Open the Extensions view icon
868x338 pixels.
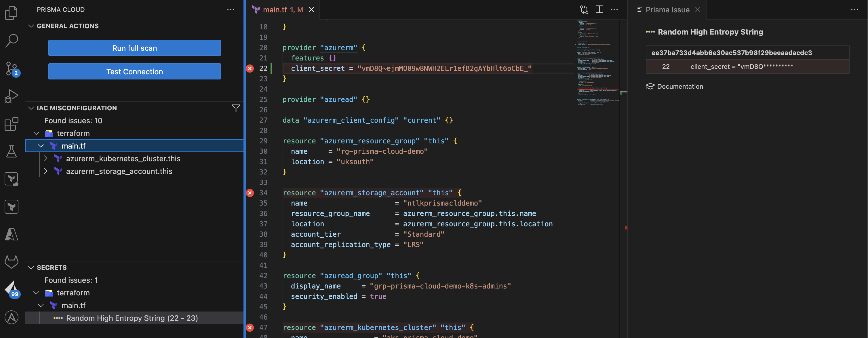click(12, 124)
